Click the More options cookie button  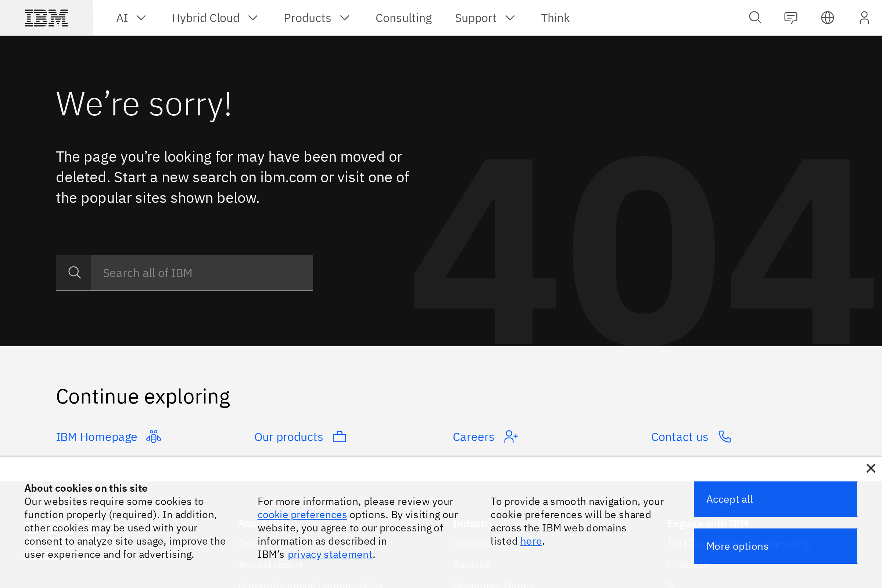775,546
